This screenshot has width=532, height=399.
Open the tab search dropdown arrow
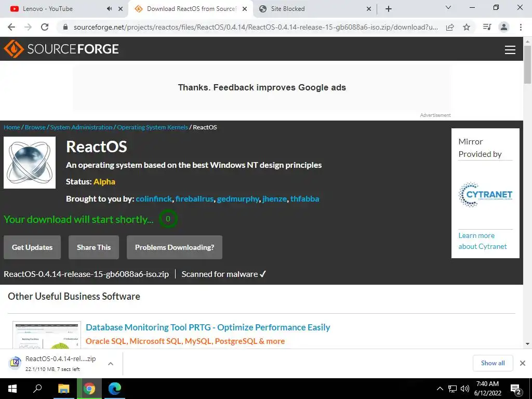pyautogui.click(x=448, y=7)
